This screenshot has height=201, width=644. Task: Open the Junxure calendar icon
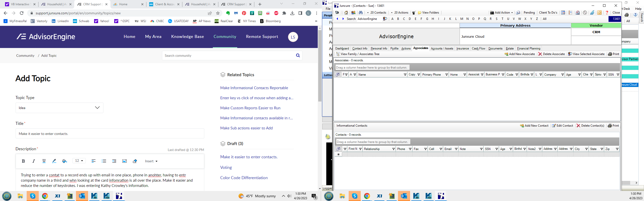[x=563, y=13]
